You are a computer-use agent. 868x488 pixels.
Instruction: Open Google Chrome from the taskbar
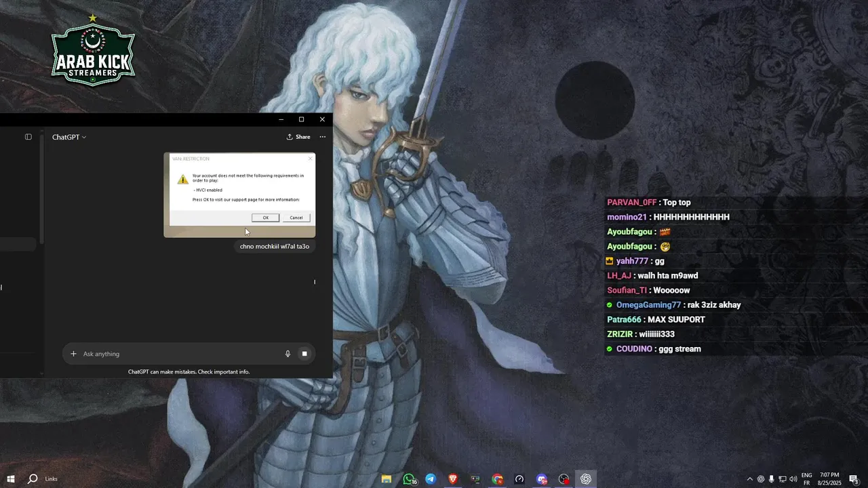(498, 479)
